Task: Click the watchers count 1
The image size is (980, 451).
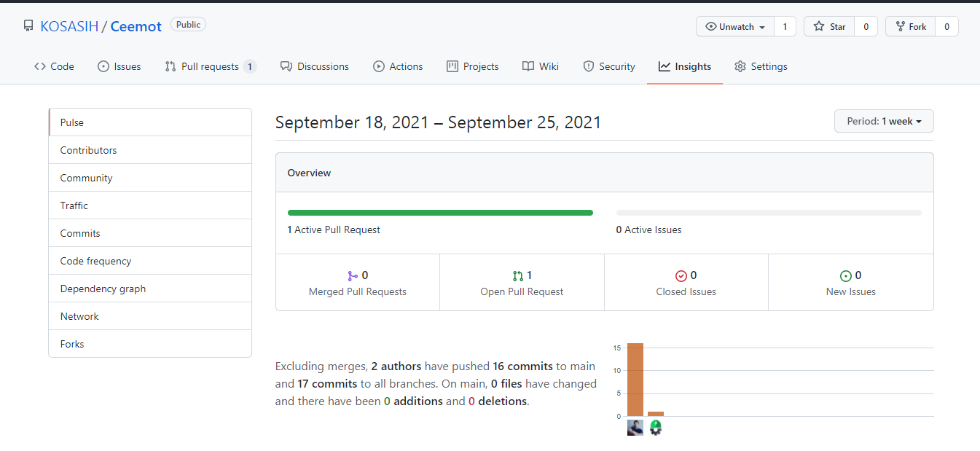Action: pos(785,27)
